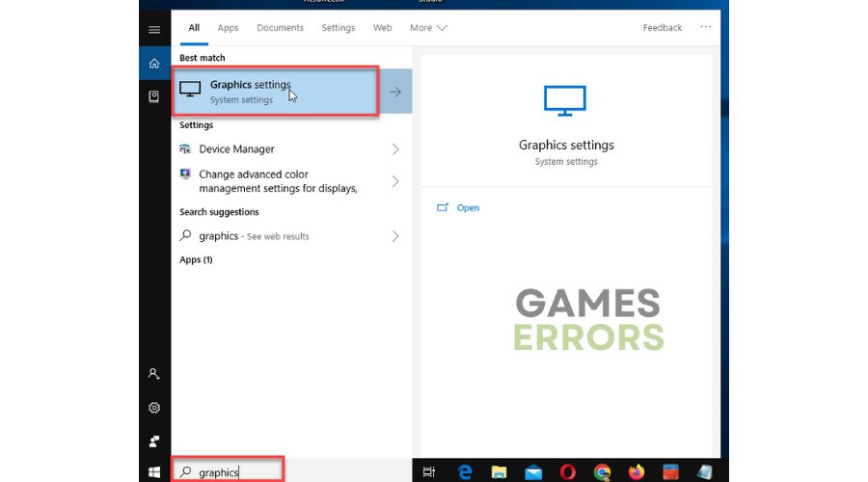Click the feedback person icon in sidebar
The height and width of the screenshot is (482, 868).
coord(154,442)
